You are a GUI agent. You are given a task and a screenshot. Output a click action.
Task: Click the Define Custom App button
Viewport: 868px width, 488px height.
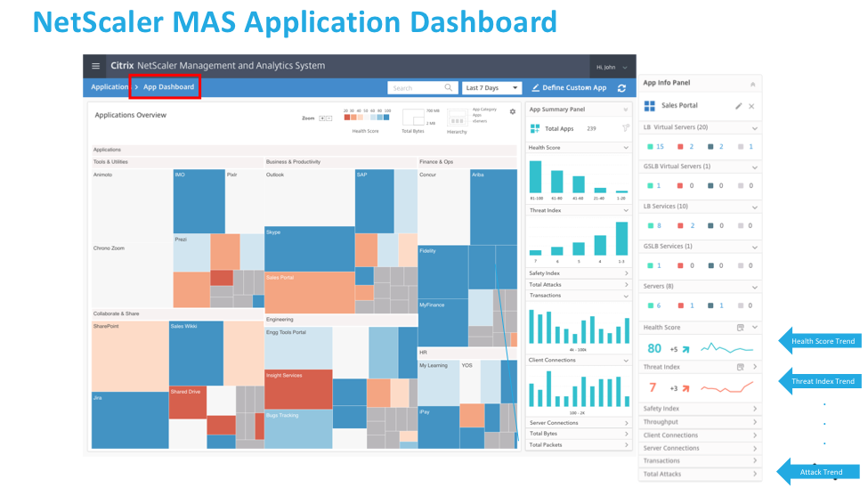coord(569,88)
